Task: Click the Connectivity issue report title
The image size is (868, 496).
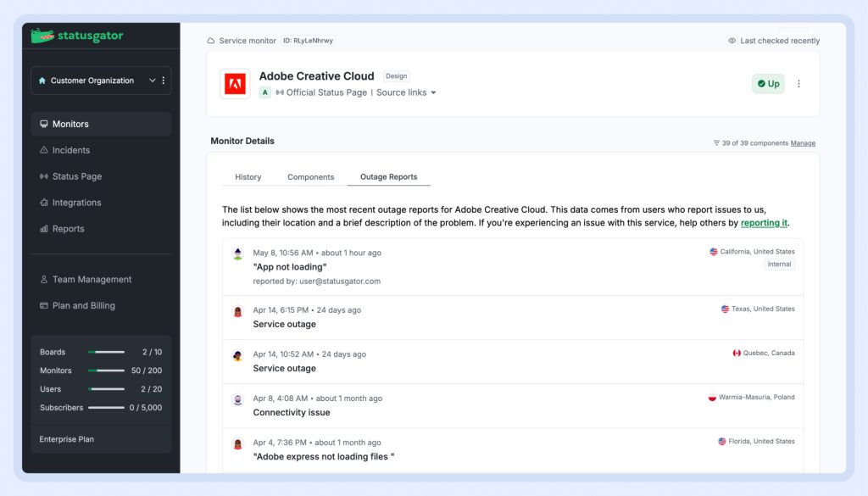Action: click(292, 412)
